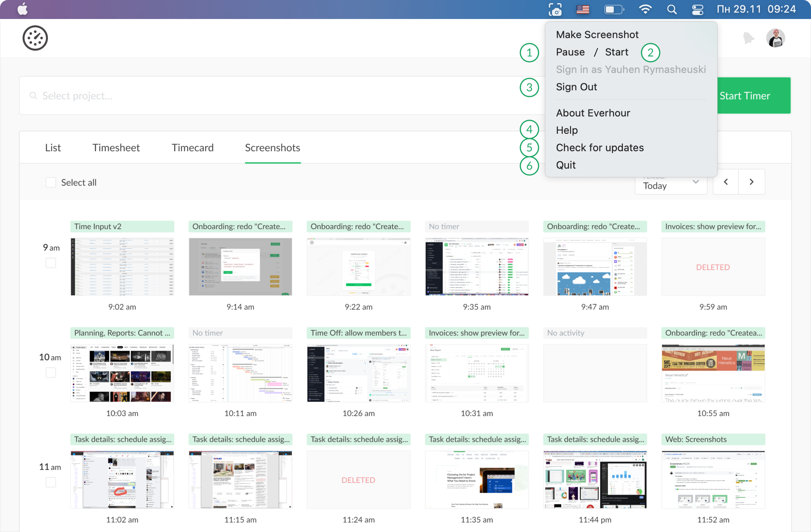Open the 9:47 am screenshot thumbnail

[595, 266]
